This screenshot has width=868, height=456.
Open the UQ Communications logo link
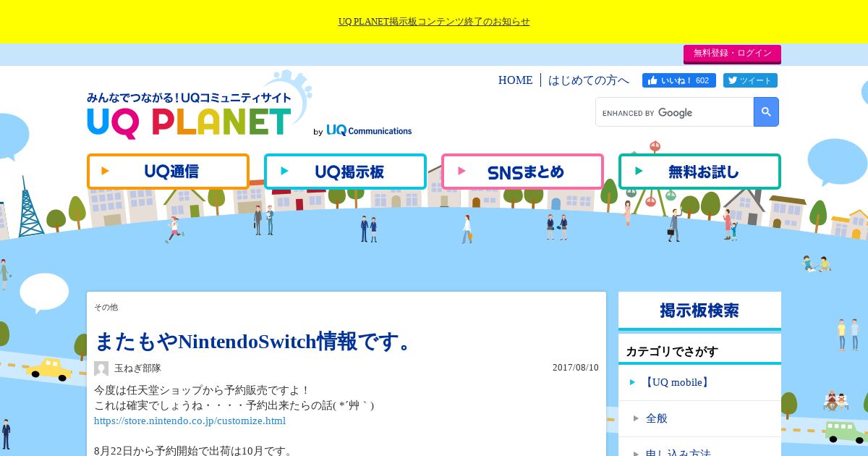coord(369,130)
